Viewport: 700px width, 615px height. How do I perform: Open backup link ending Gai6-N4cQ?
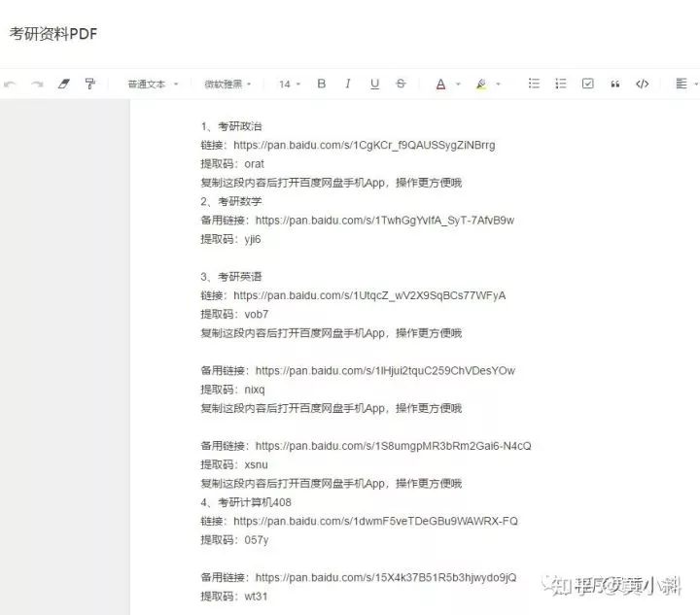(x=394, y=446)
